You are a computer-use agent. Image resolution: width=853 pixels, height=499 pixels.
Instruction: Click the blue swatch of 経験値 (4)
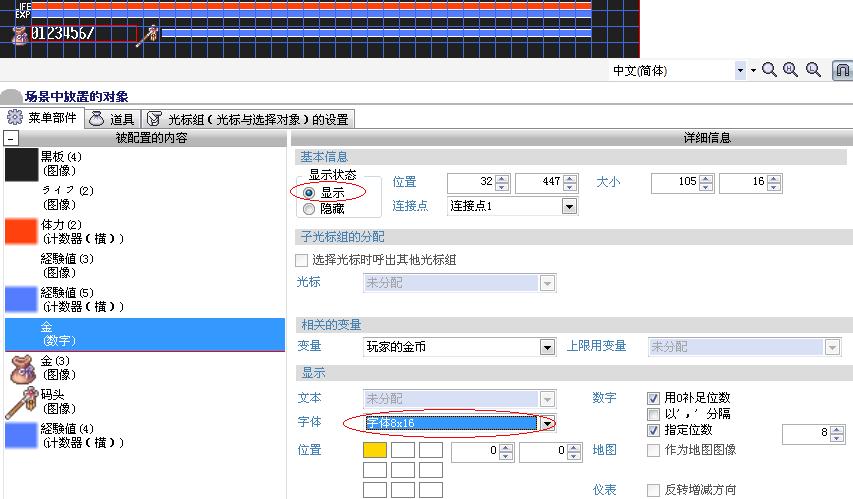pos(21,435)
